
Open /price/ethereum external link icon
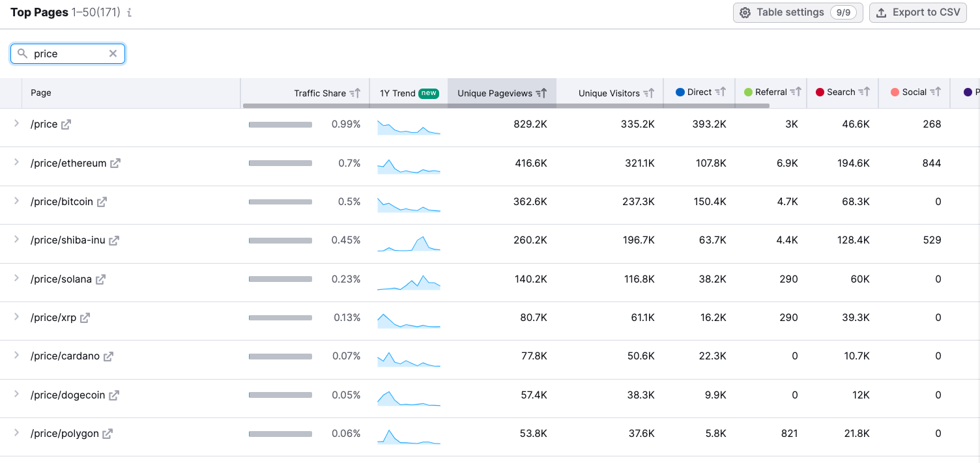click(115, 163)
